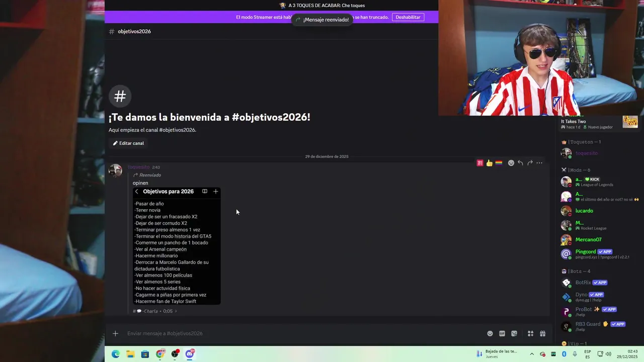Open Pingcord bot in the member list
Image resolution: width=644 pixels, height=362 pixels.
[x=599, y=254]
